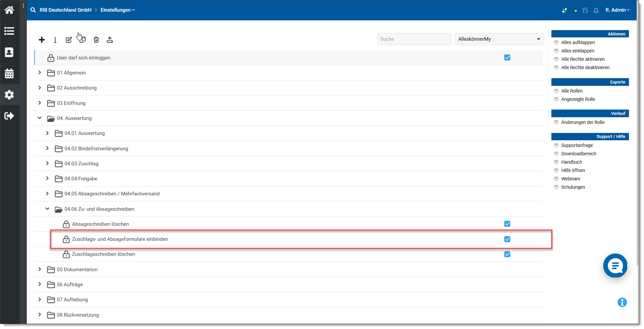Image resolution: width=644 pixels, height=329 pixels.
Task: Click the lock icon beside Absageschreiben löschen
Action: tap(66, 224)
